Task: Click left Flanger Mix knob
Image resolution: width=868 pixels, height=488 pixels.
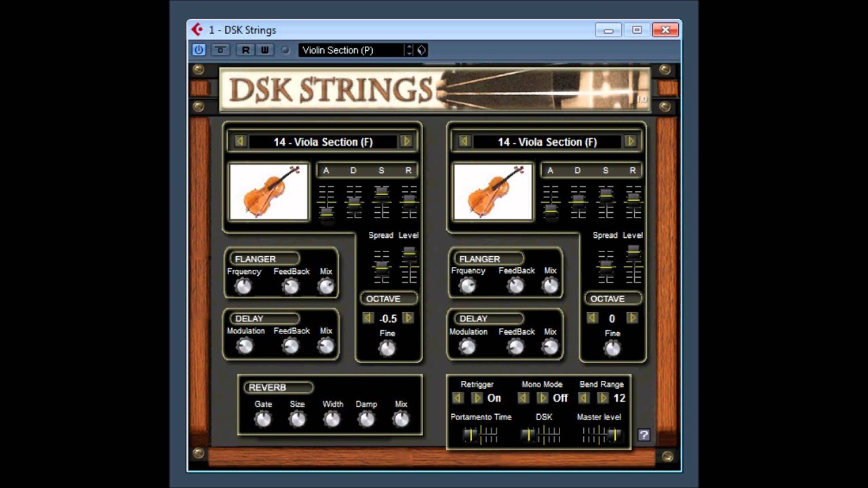Action: coord(326,286)
